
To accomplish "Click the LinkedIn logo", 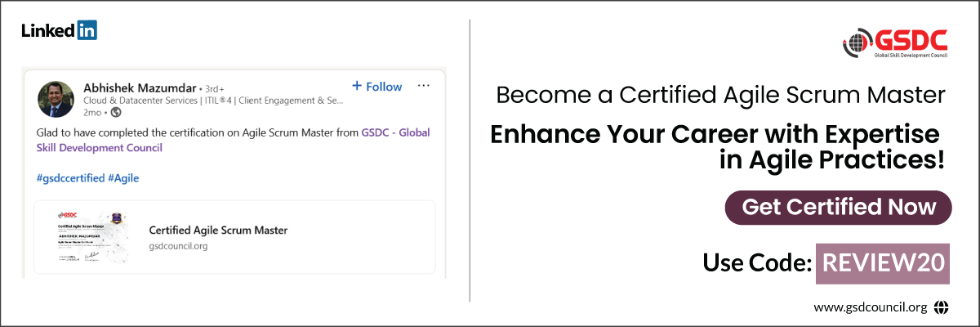I will (59, 31).
